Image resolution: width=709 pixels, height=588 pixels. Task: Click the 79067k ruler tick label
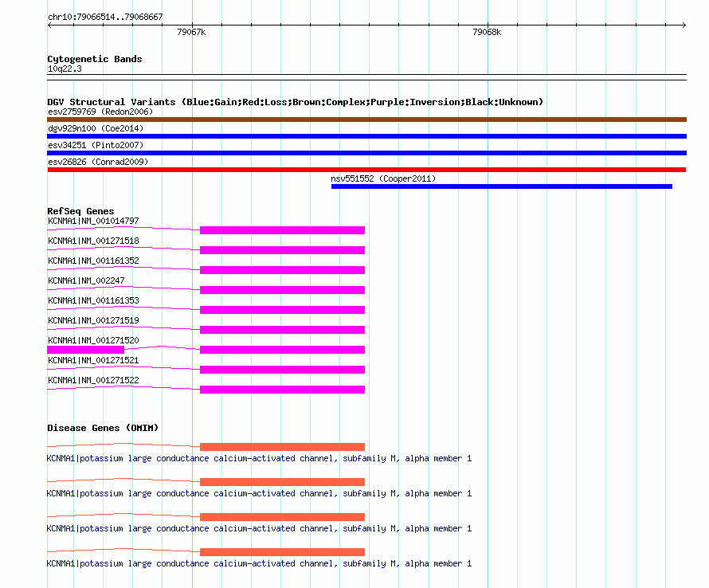(191, 32)
